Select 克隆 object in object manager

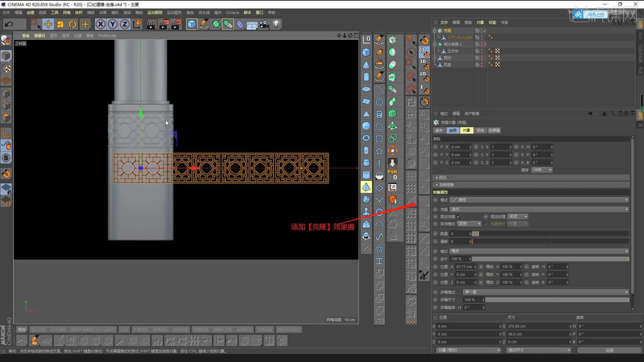pyautogui.click(x=447, y=31)
